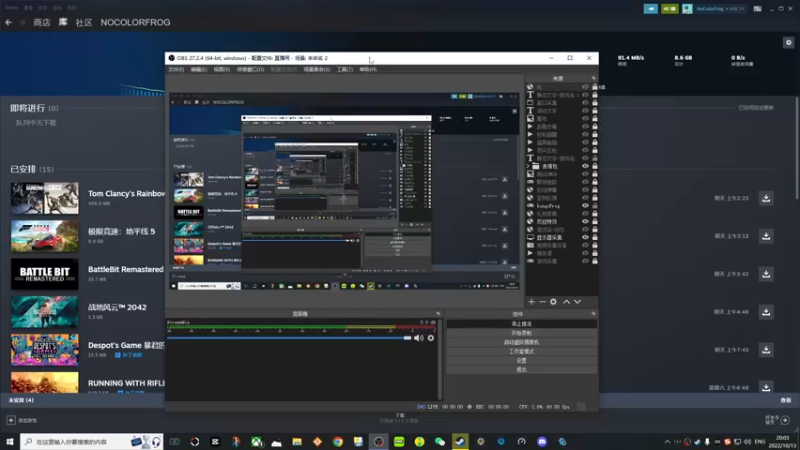Screen dimensions: 800x450
Task: Switch to Steam 社区 tab
Action: 84,22
